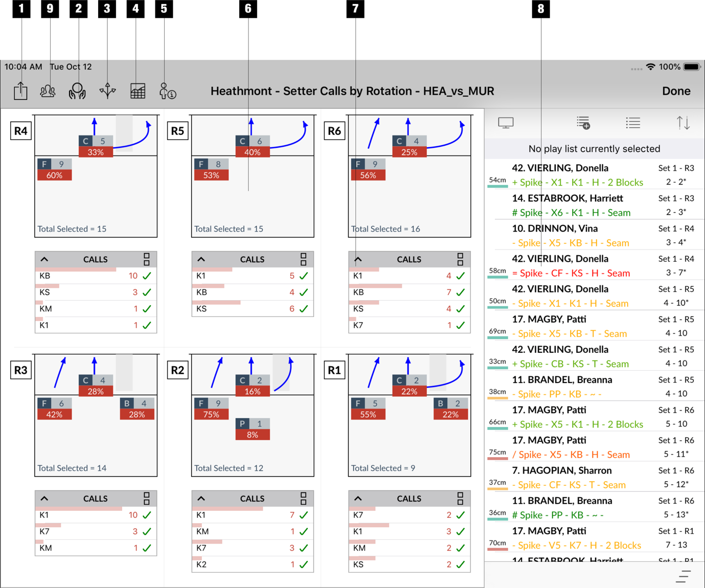Select the setter hands icon

point(77,91)
